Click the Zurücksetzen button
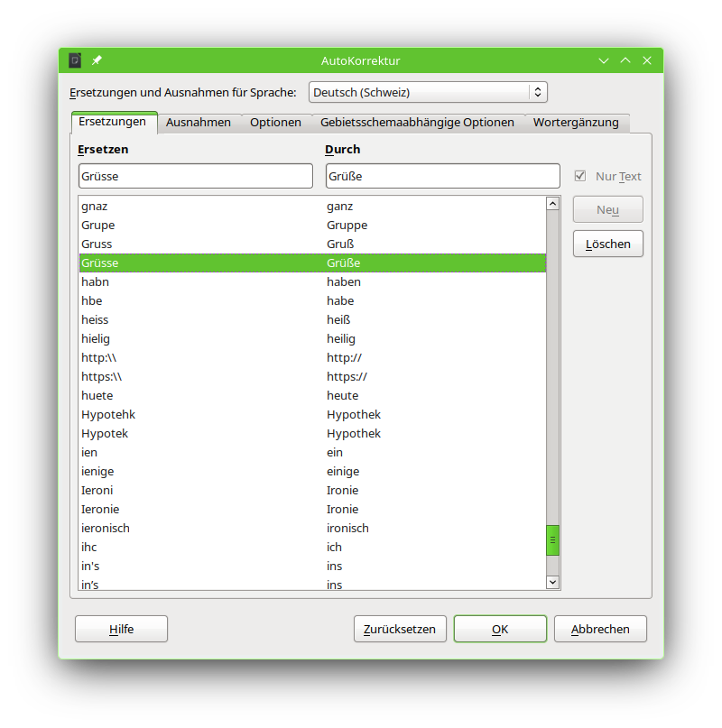The width and height of the screenshot is (722, 728). pyautogui.click(x=400, y=629)
